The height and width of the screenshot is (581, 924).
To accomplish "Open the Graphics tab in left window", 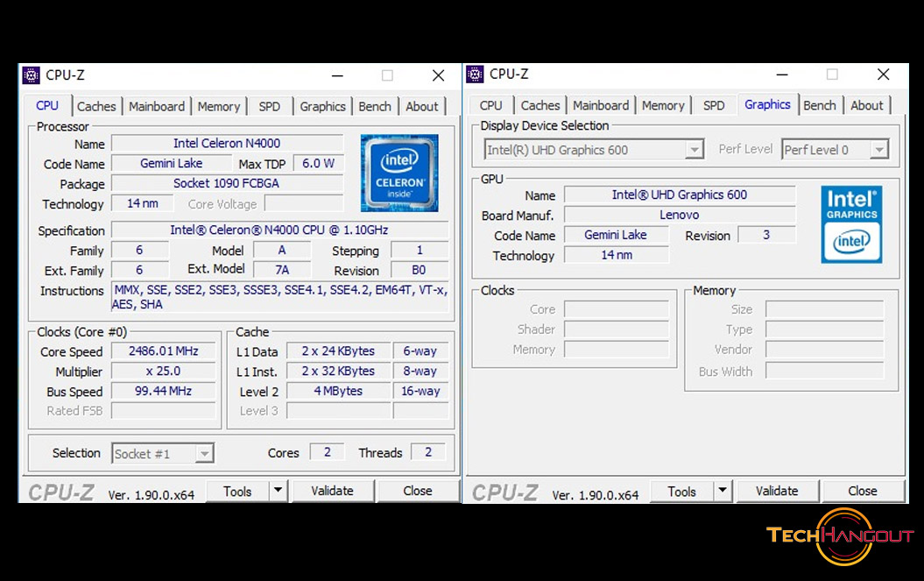I will 322,107.
